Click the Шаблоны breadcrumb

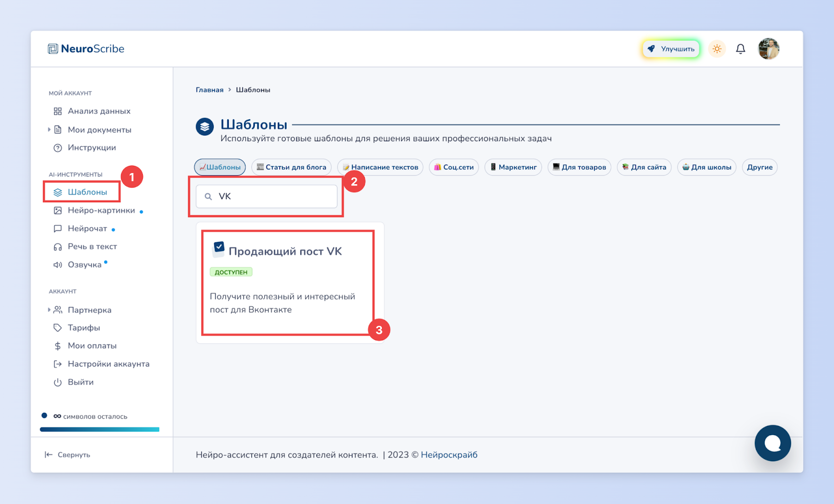253,90
